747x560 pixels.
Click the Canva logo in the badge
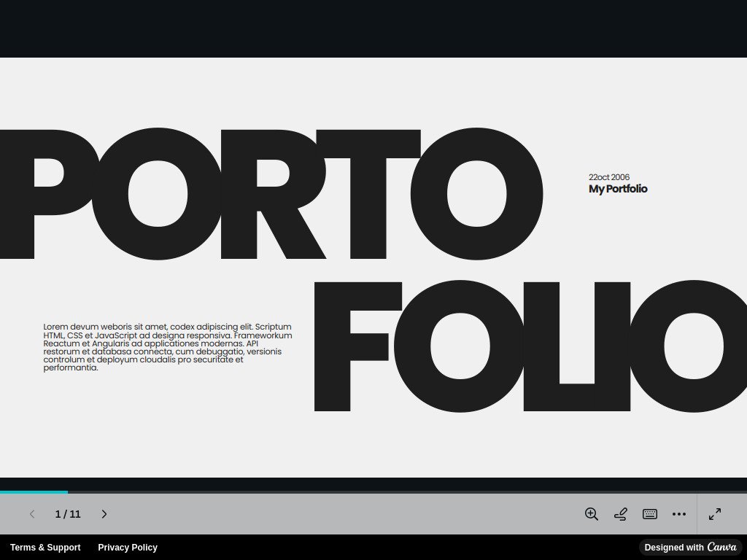[721, 547]
